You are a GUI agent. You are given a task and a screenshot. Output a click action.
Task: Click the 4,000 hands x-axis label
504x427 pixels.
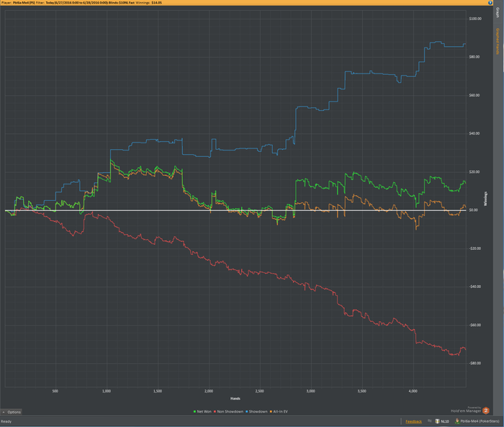pos(413,391)
